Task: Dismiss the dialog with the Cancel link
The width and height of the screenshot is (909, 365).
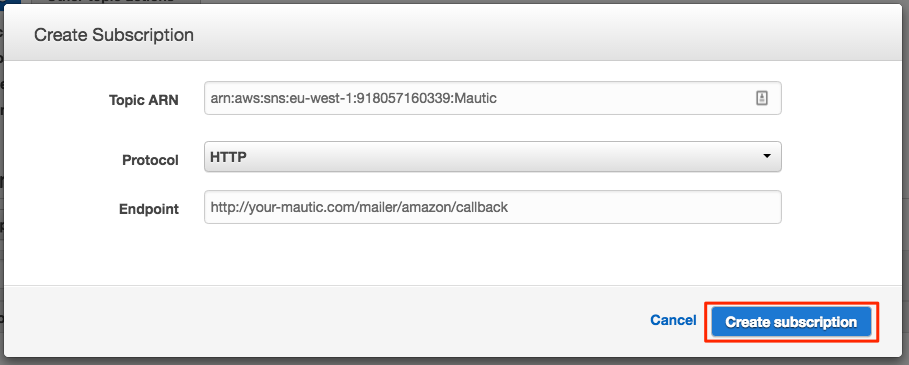Action: [673, 320]
